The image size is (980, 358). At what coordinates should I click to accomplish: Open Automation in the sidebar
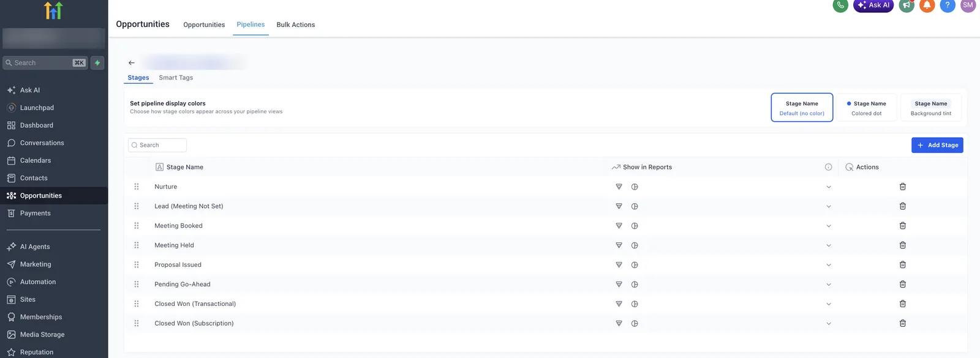(54, 282)
